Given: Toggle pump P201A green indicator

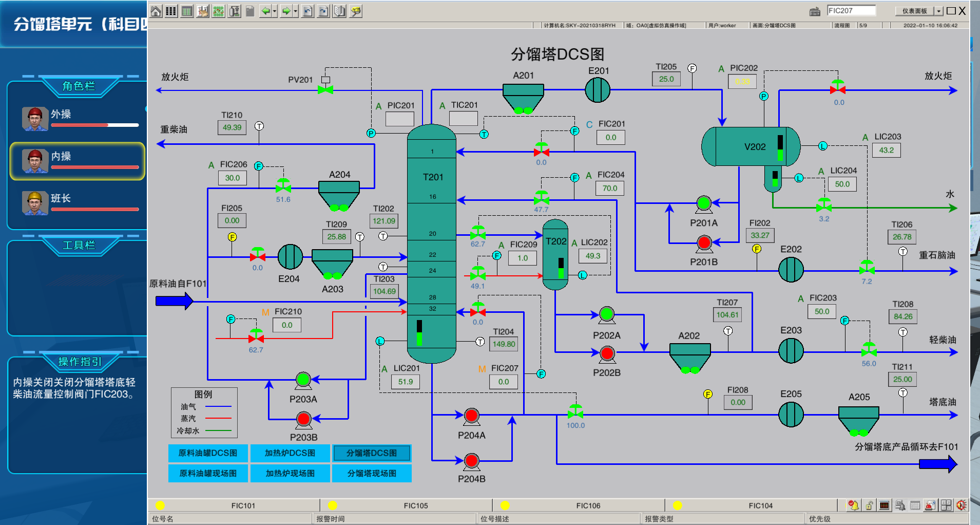Looking at the screenshot, I should coord(704,203).
